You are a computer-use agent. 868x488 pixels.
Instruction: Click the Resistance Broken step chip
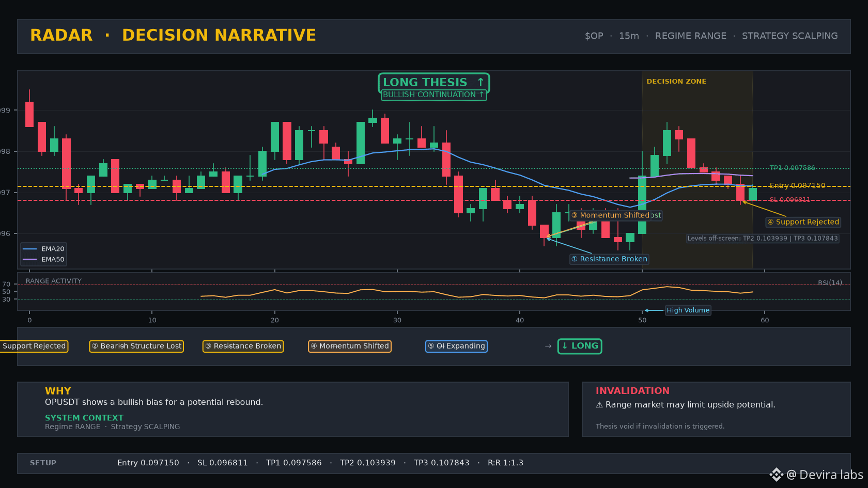pyautogui.click(x=243, y=346)
